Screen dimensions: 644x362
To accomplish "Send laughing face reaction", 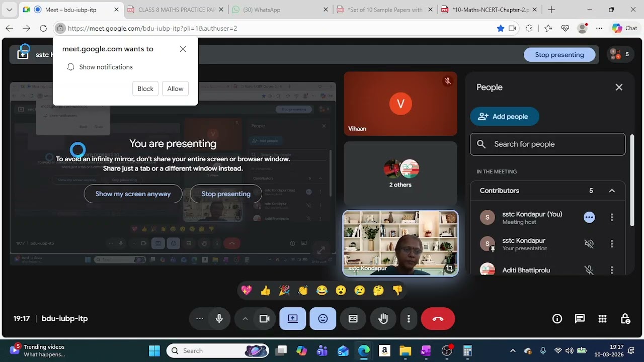I will pos(322,290).
